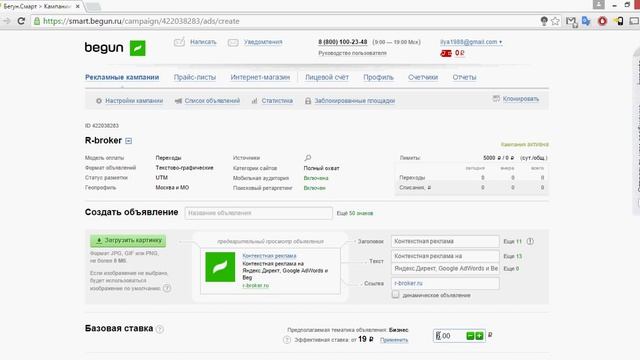The height and width of the screenshot is (360, 640).
Task: Click the Полный охват value
Action: [322, 168]
